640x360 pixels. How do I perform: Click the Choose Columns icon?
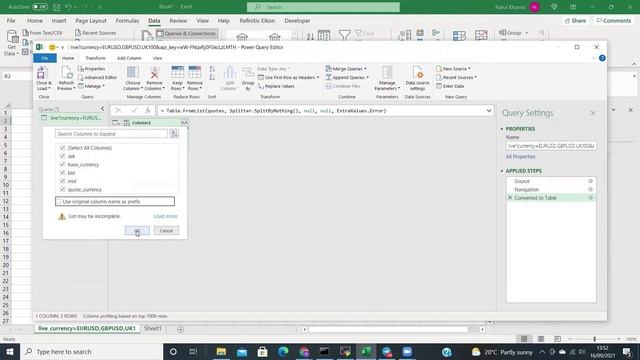133,73
